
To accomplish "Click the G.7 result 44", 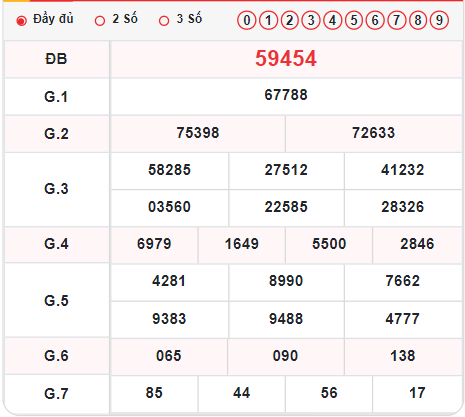I will click(x=241, y=393).
